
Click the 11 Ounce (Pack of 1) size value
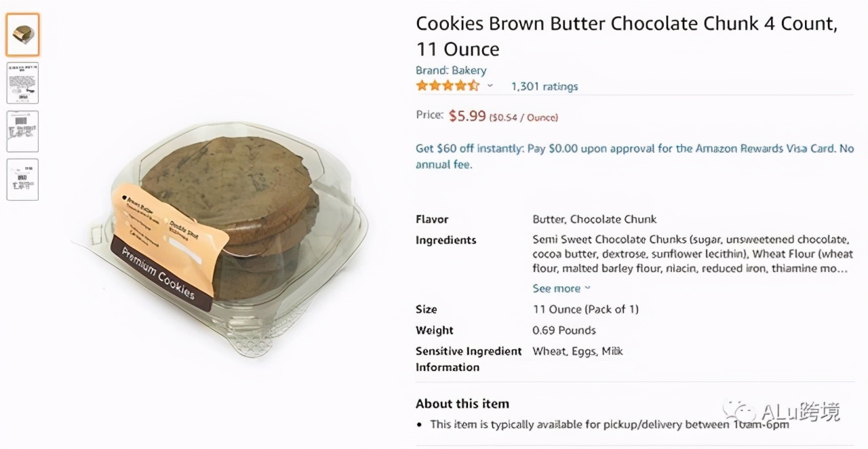585,309
